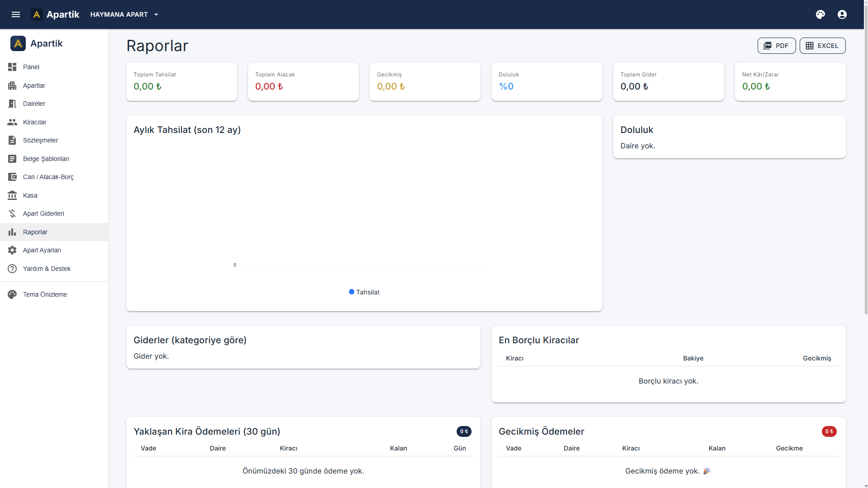
Task: Open the theme palette icon in header
Action: (820, 14)
